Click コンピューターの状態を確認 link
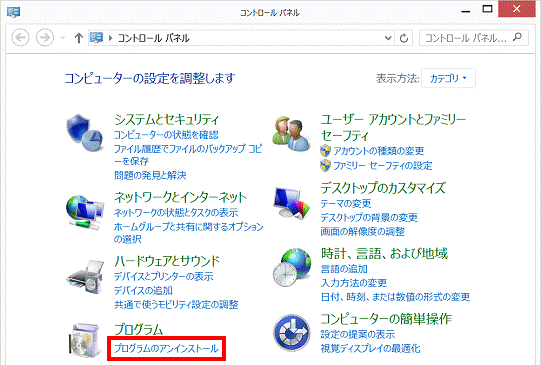The height and width of the screenshot is (365, 541). [166, 135]
